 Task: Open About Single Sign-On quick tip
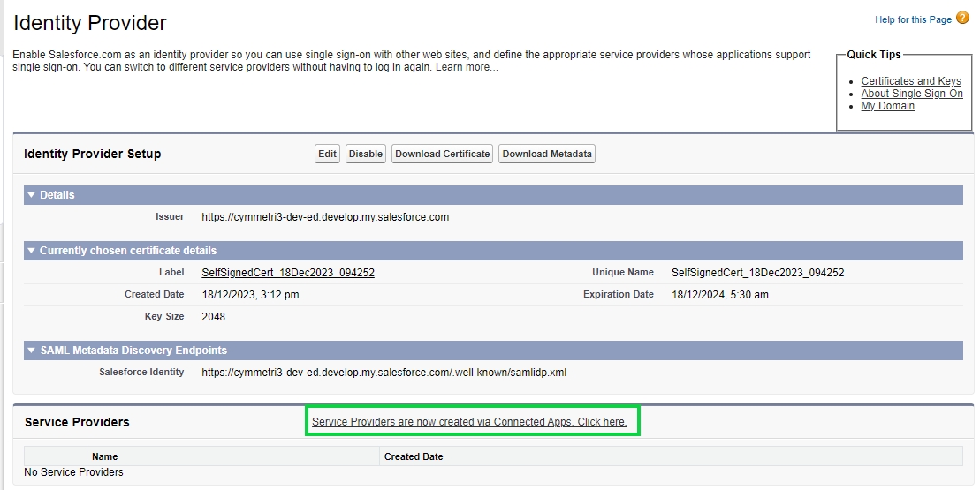(x=912, y=94)
